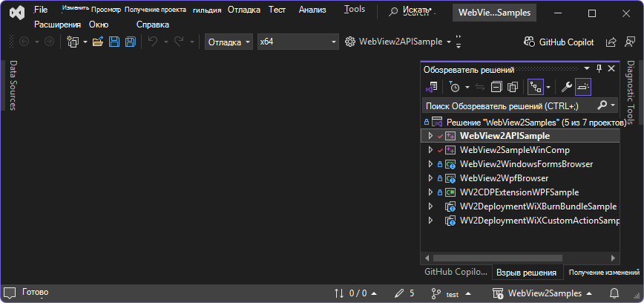This screenshot has height=303, width=644.
Task: Open the undo history dropdown arrow
Action: click(x=166, y=42)
